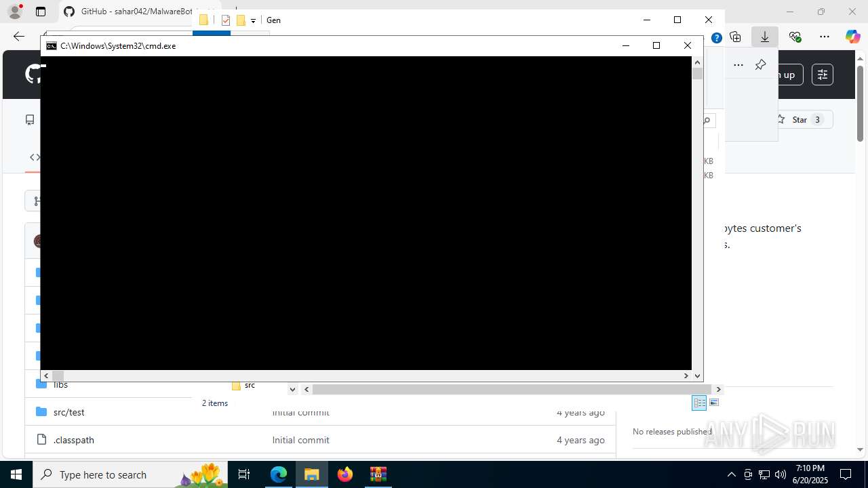Open Initial commit link for .classpath

tap(300, 440)
